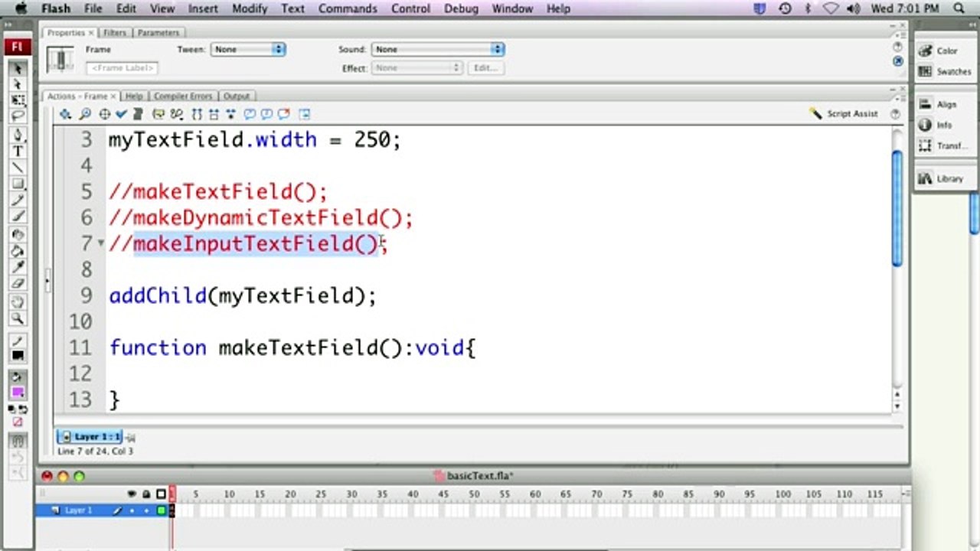980x551 pixels.
Task: Click the sound Edit button
Action: [485, 67]
